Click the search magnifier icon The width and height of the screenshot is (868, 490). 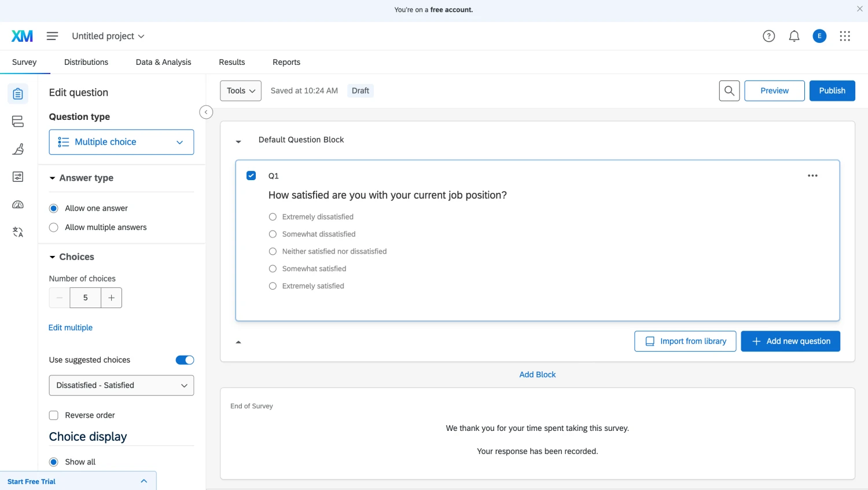tap(729, 91)
